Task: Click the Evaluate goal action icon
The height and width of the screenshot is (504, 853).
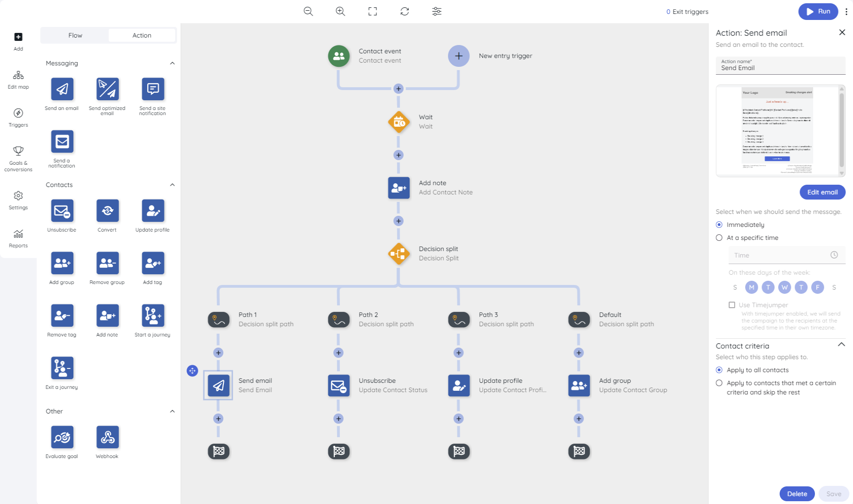Action: pos(61,437)
